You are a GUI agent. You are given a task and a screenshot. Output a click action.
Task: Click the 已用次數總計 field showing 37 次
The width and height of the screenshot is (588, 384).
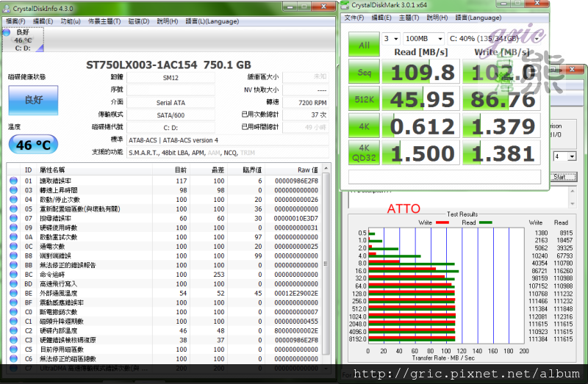point(305,115)
